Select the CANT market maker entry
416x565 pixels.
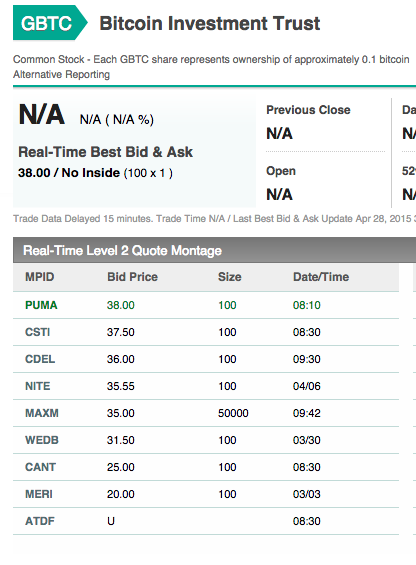point(40,467)
